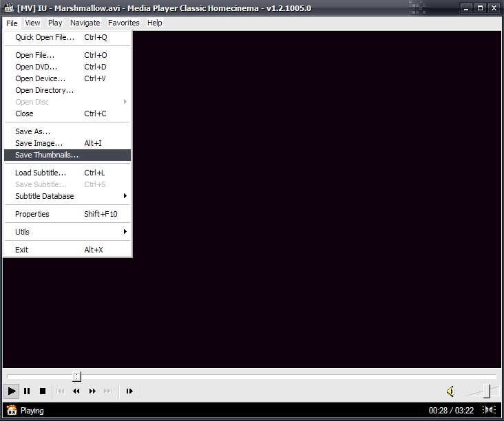Open the View menu

pos(32,23)
